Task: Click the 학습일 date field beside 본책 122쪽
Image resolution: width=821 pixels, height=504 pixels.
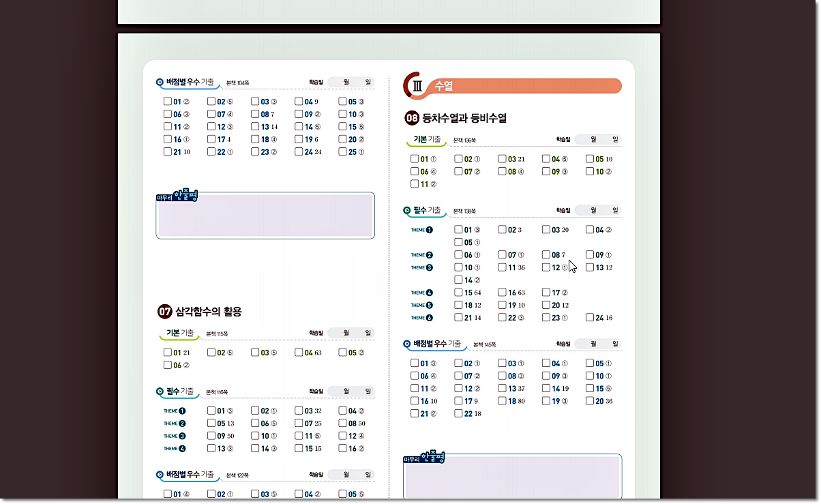Action: 350,475
